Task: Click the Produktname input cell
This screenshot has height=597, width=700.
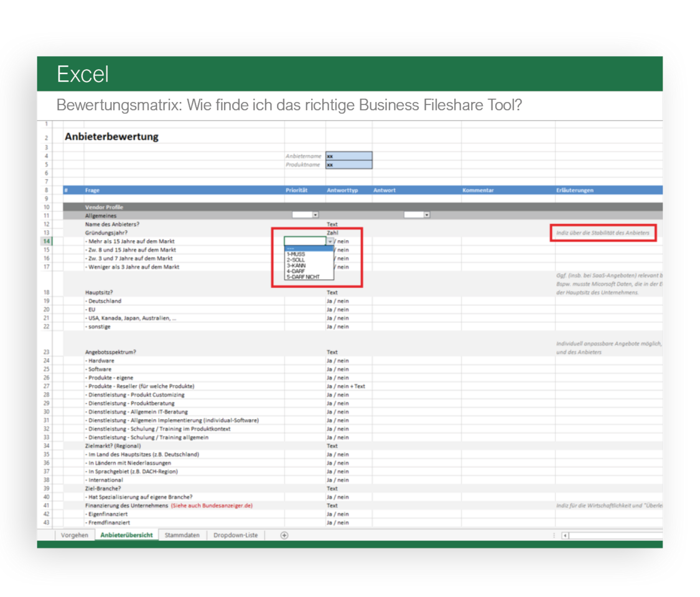Action: [348, 165]
